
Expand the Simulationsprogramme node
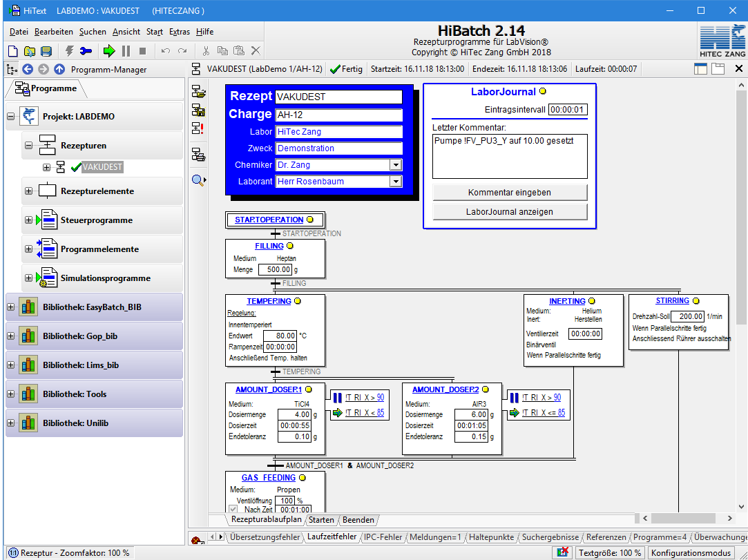28,278
